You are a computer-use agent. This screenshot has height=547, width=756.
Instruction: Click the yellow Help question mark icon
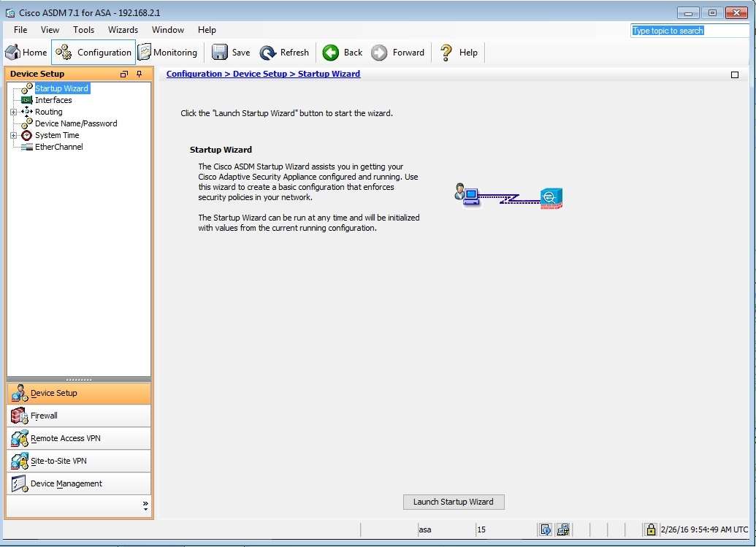[x=446, y=53]
